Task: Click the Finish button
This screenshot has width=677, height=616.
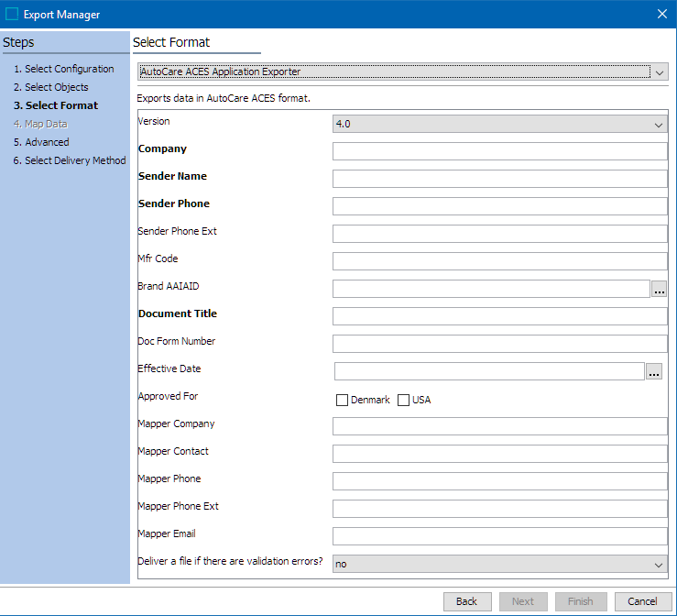Action: click(x=581, y=601)
